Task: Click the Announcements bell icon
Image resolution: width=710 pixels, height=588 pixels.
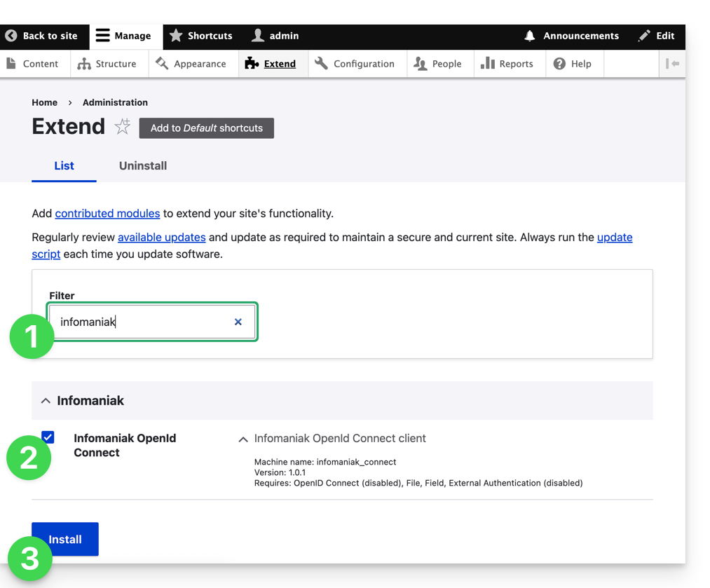Action: click(529, 36)
